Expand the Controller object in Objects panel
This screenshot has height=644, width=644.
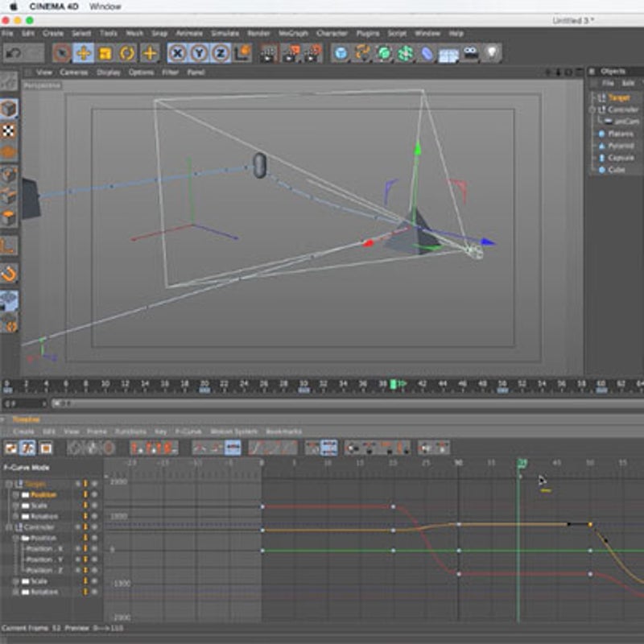(592, 109)
